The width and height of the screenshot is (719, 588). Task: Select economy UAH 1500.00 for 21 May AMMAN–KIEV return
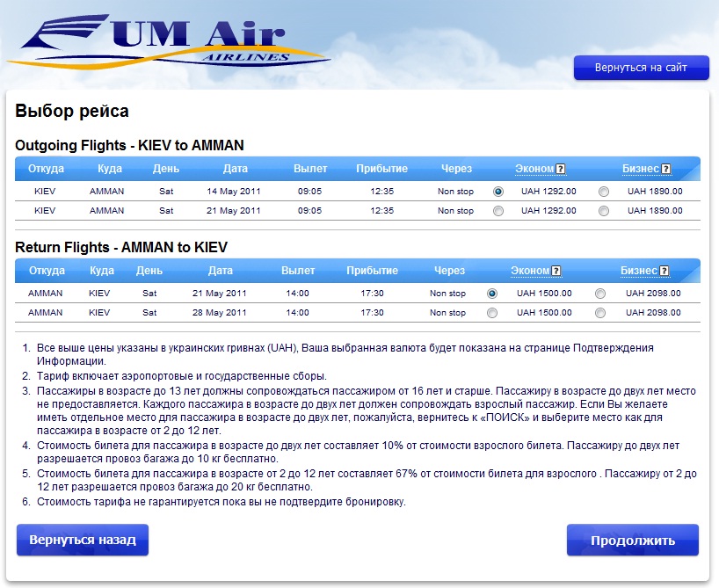click(492, 294)
